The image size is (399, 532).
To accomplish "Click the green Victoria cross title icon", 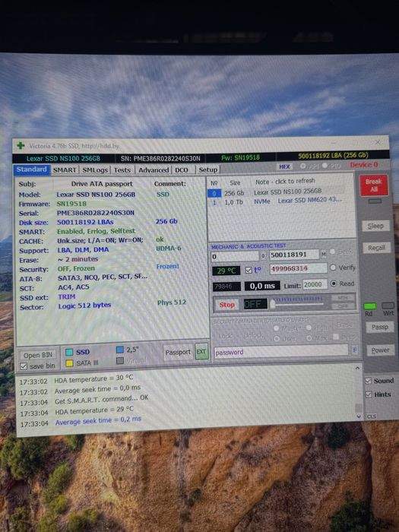I will pos(21,146).
